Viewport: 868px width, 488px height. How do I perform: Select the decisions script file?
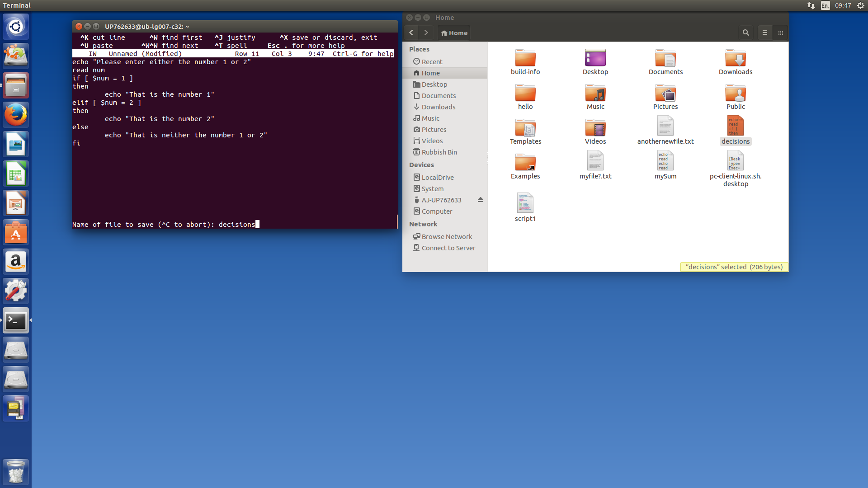pos(736,130)
